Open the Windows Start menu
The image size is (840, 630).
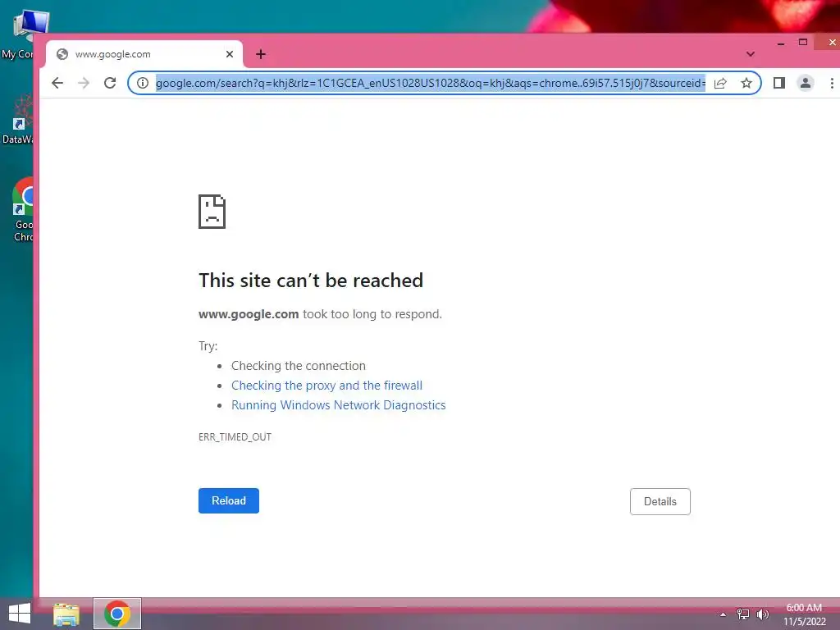tap(20, 614)
